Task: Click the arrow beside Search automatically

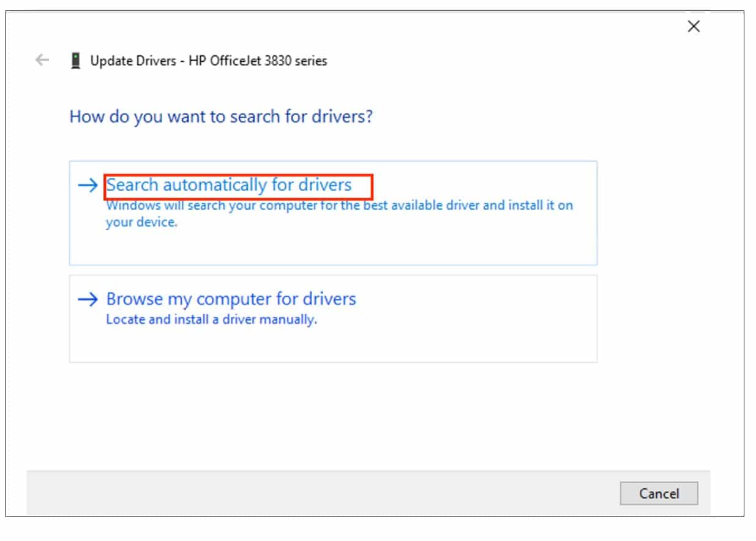Action: [x=88, y=185]
